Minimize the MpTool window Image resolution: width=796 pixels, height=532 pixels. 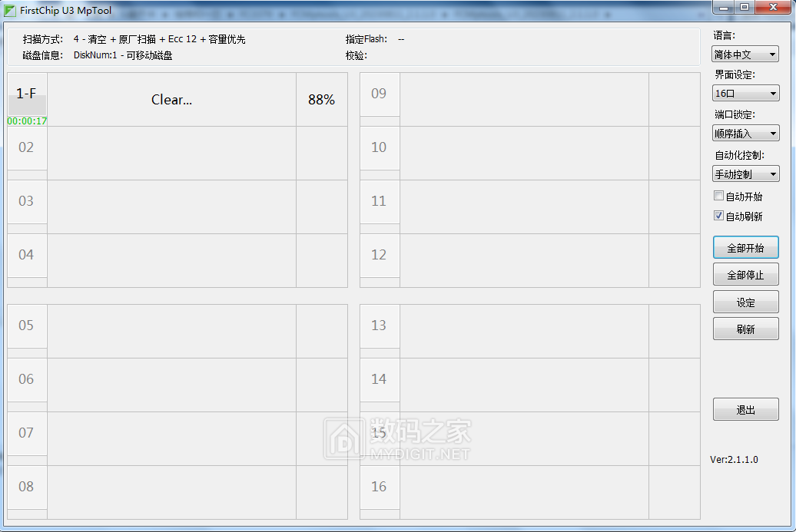(x=723, y=7)
